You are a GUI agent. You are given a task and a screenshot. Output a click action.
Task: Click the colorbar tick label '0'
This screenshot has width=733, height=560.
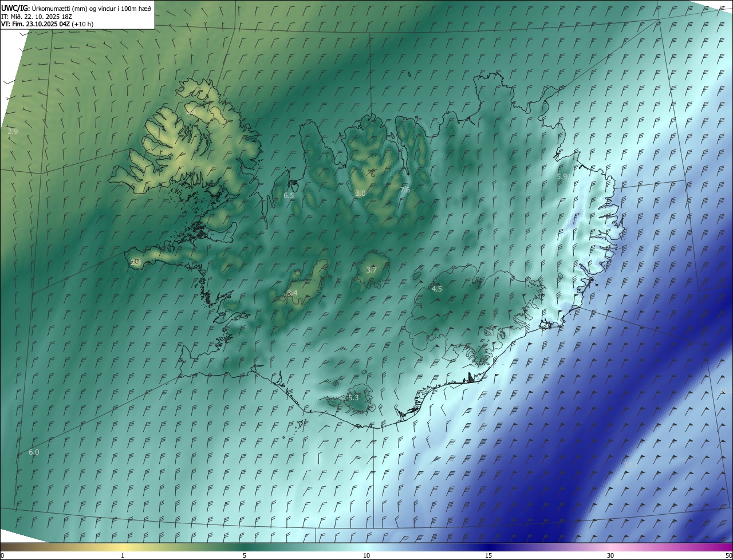tap(2, 555)
